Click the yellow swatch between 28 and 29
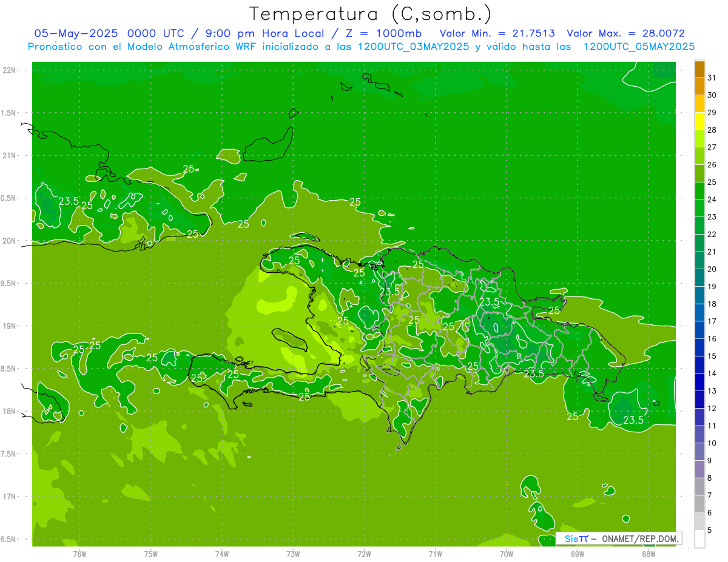Image resolution: width=728 pixels, height=562 pixels. 699,121
